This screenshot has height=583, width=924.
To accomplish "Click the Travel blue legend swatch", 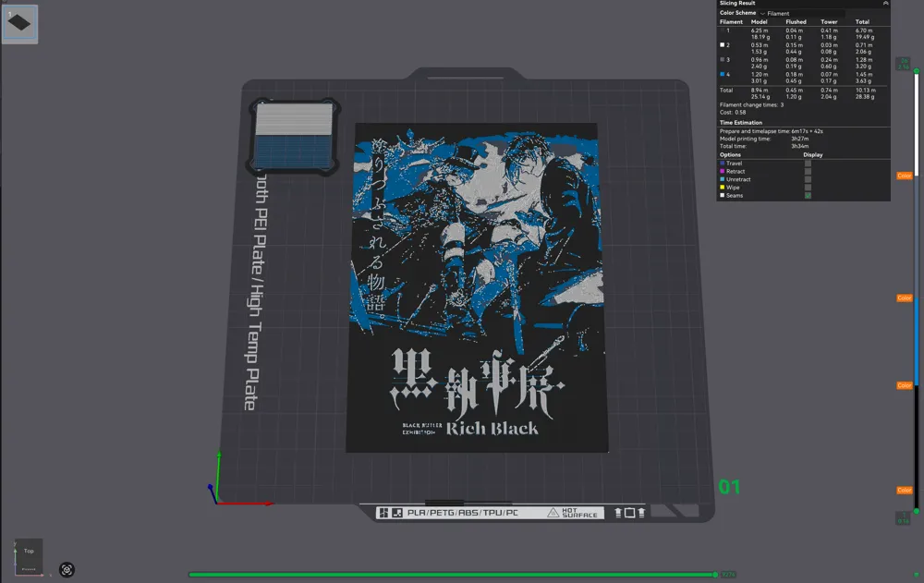I will click(722, 164).
